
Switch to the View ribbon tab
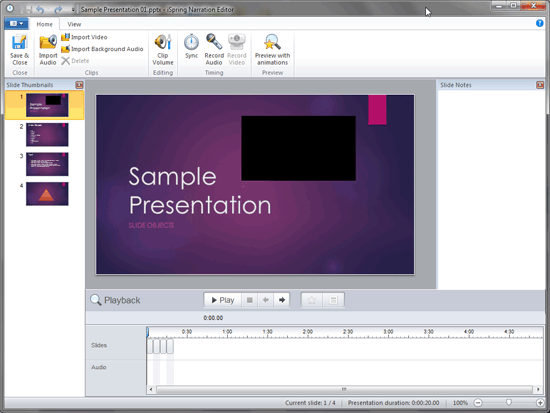(74, 24)
